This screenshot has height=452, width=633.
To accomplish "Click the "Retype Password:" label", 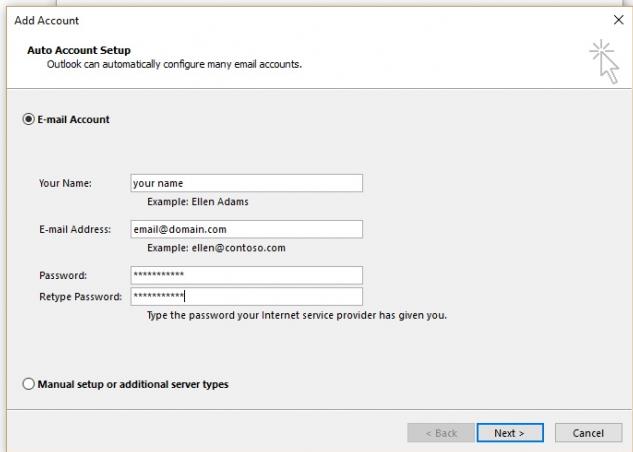I will [x=80, y=297].
